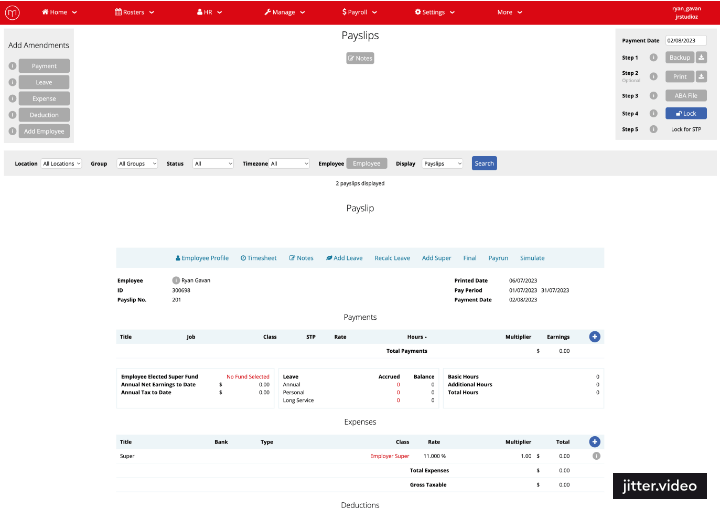Click the Payrun link

(x=498, y=258)
